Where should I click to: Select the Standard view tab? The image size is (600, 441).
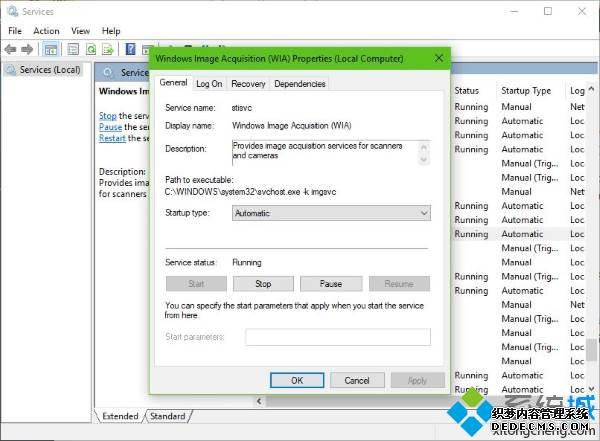[x=168, y=416]
